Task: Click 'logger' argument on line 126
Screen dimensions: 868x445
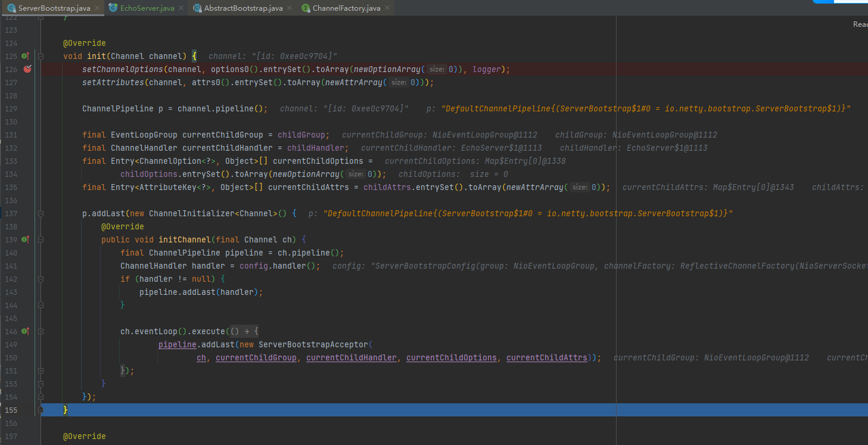Action: pyautogui.click(x=487, y=69)
